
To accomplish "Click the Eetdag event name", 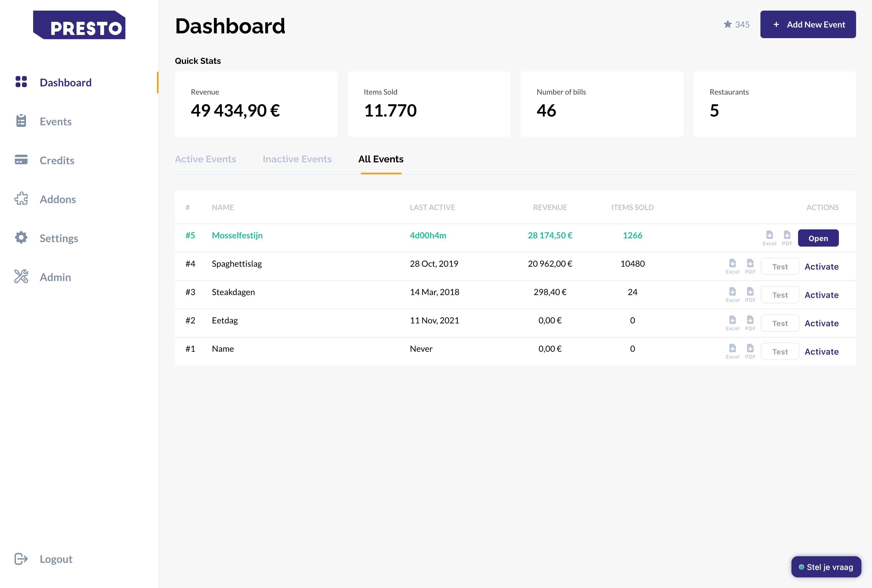I will [225, 320].
